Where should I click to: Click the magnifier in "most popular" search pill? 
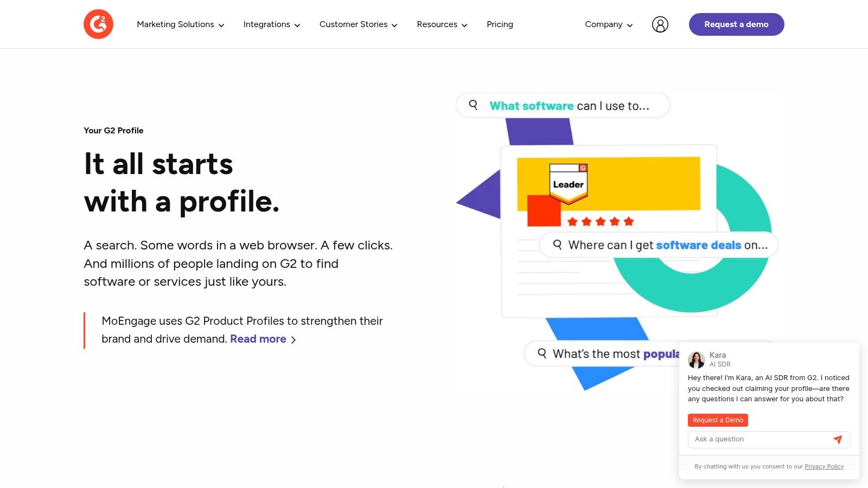point(542,354)
